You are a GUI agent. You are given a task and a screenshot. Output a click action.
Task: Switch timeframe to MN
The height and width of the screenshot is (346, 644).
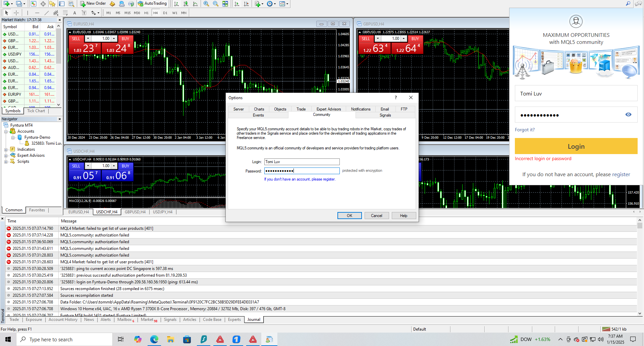point(184,13)
